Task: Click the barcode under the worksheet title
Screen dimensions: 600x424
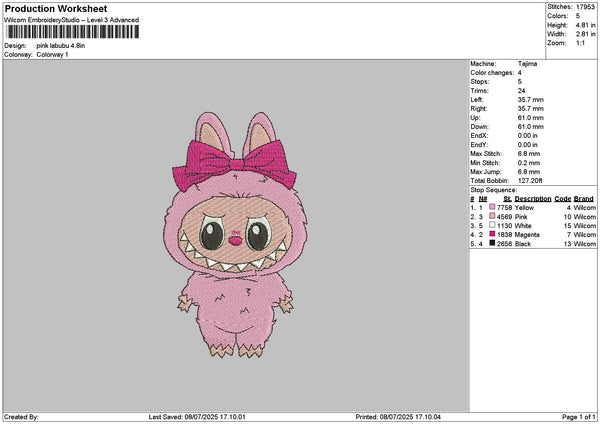Action: coord(69,33)
